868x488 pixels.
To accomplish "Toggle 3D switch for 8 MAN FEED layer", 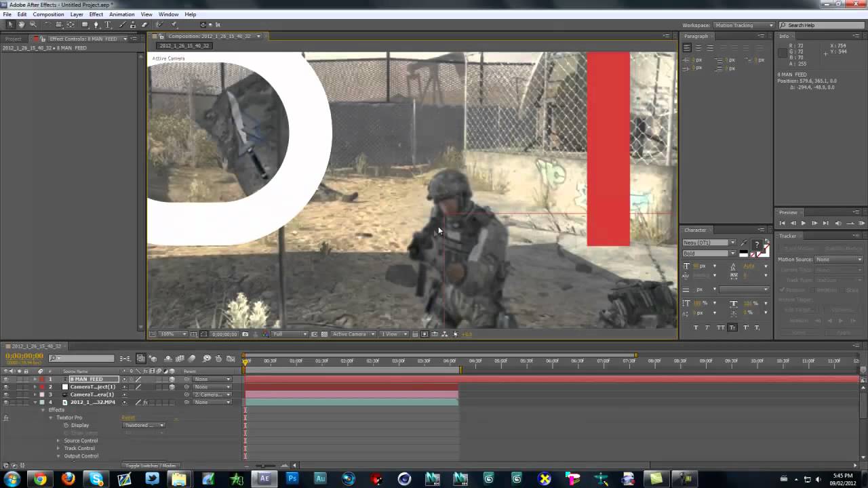I will [172, 379].
